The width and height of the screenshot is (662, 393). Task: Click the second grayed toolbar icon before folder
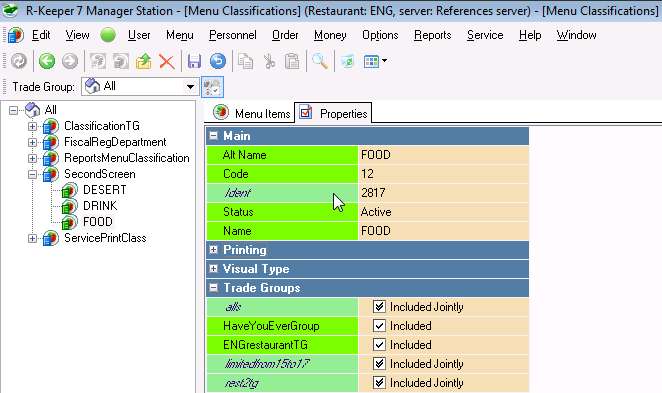121,62
